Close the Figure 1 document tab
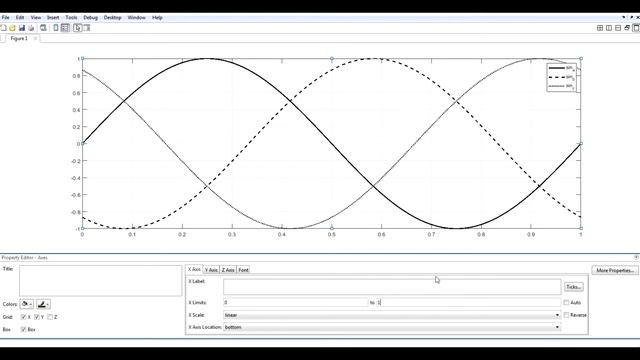This screenshot has height=360, width=640. click(35, 38)
